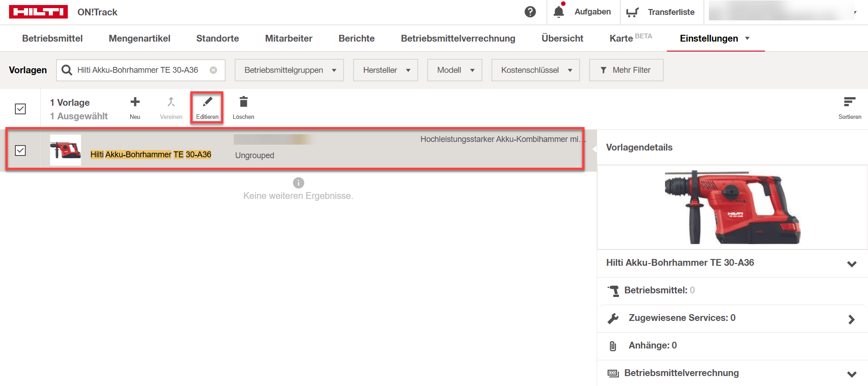Delete the selected template with Löschen
The height and width of the screenshot is (386, 868).
(x=243, y=108)
